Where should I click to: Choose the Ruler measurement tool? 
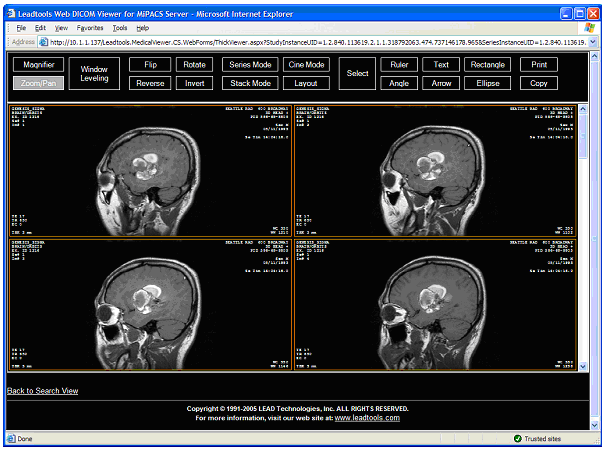click(x=399, y=64)
